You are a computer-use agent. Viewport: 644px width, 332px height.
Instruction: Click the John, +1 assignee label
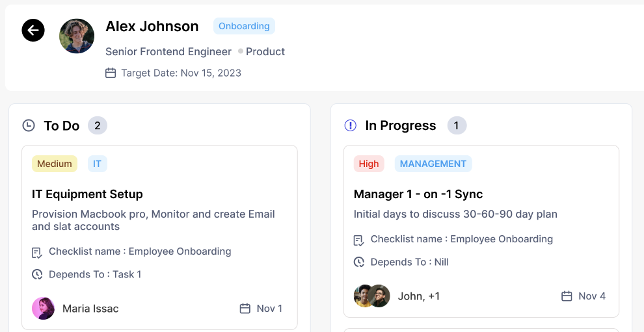point(419,296)
